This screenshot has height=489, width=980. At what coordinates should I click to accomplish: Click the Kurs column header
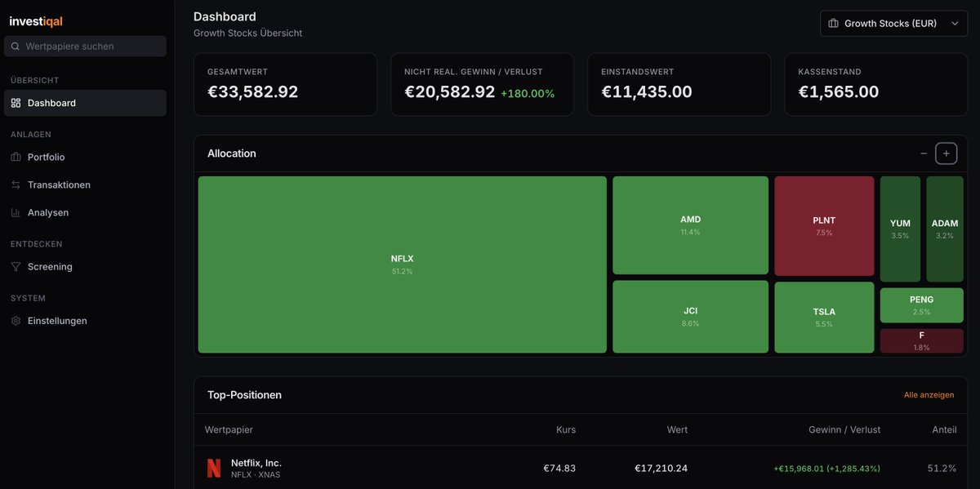coord(566,429)
